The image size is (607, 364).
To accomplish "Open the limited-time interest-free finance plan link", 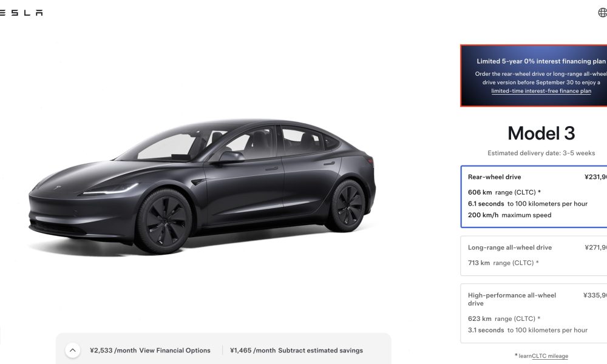I will (541, 91).
